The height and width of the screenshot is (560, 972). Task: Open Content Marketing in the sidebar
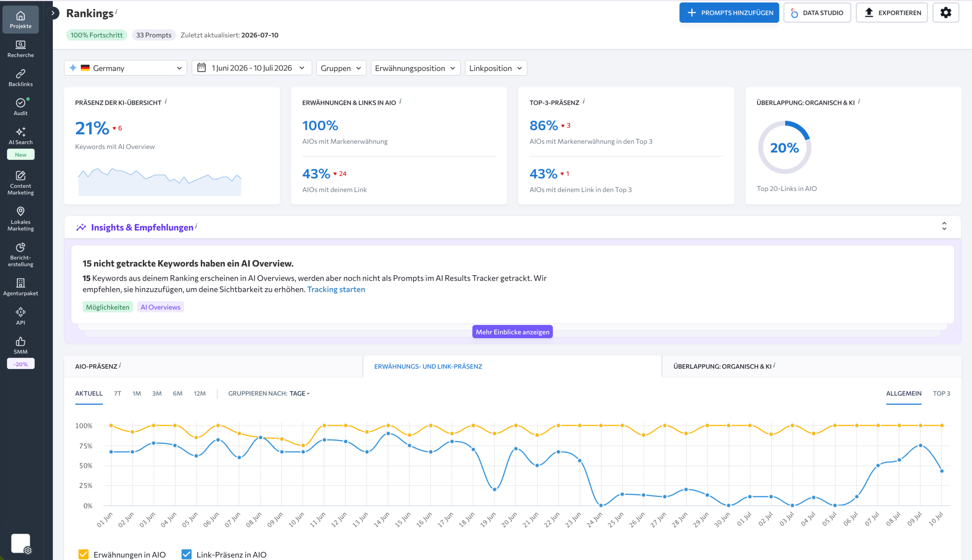click(21, 183)
